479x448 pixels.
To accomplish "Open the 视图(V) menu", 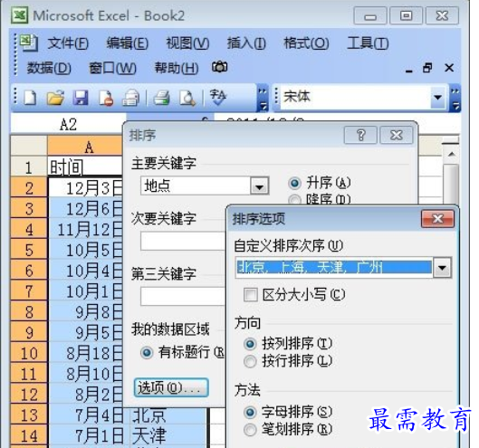I will [x=187, y=43].
